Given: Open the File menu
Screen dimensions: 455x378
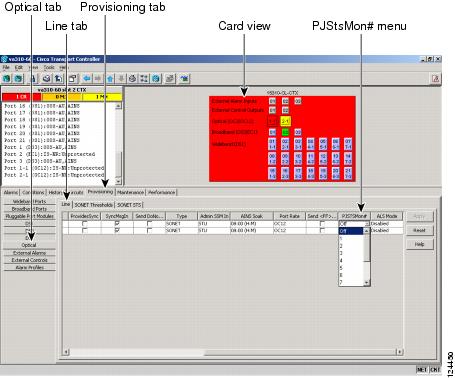Looking at the screenshot, I should tap(6, 67).
